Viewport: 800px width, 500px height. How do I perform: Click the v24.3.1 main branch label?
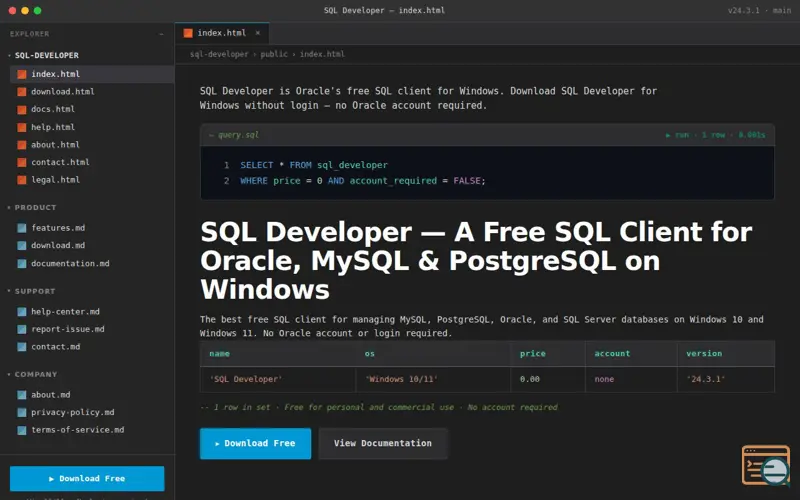click(x=759, y=10)
